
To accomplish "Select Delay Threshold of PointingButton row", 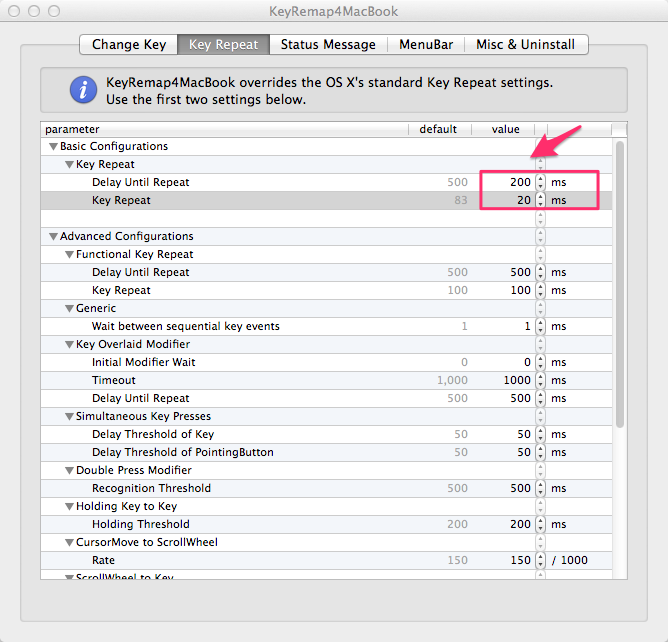I will point(326,452).
